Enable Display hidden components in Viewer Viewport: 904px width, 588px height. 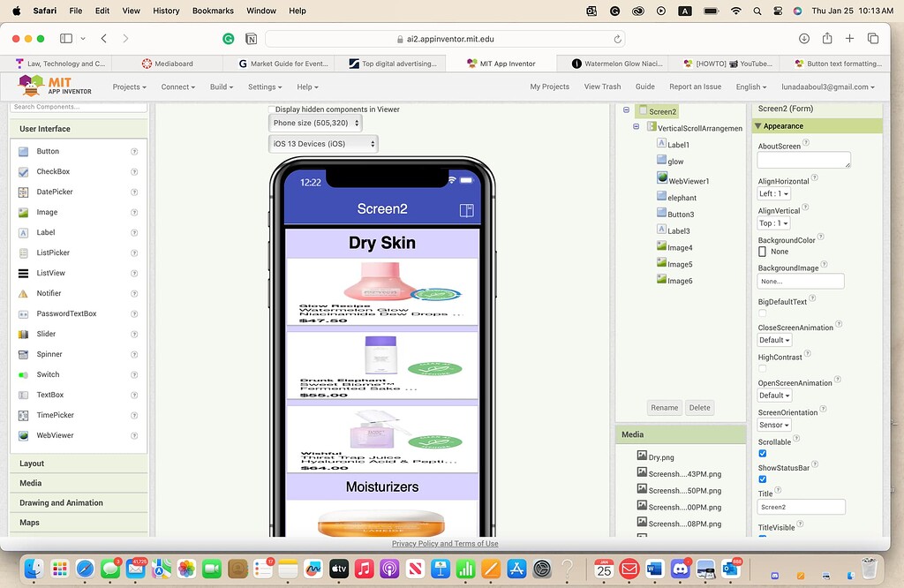point(272,109)
